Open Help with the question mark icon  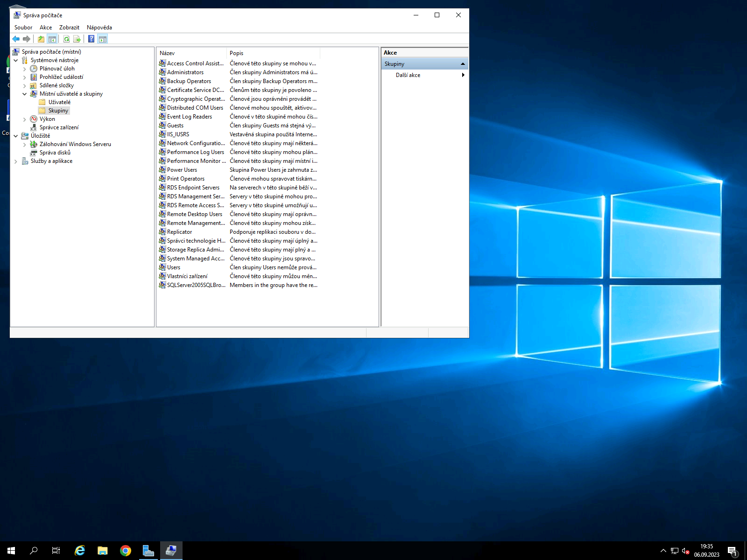(x=92, y=39)
